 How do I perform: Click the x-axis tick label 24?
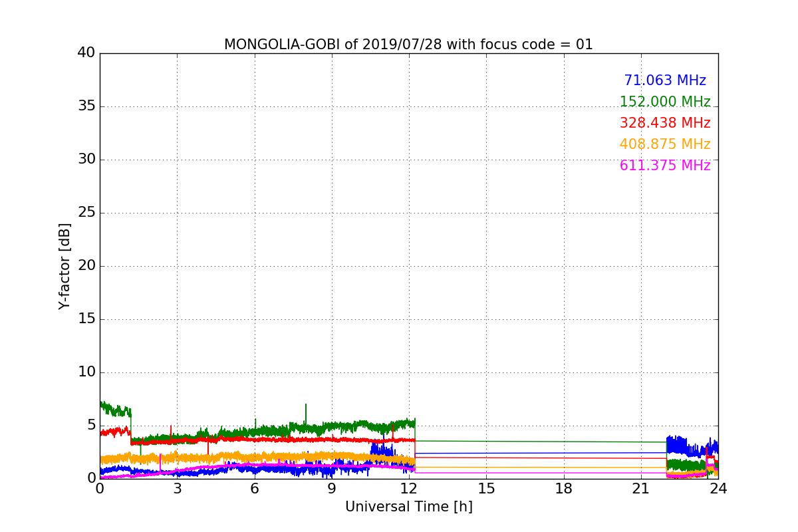[718, 488]
